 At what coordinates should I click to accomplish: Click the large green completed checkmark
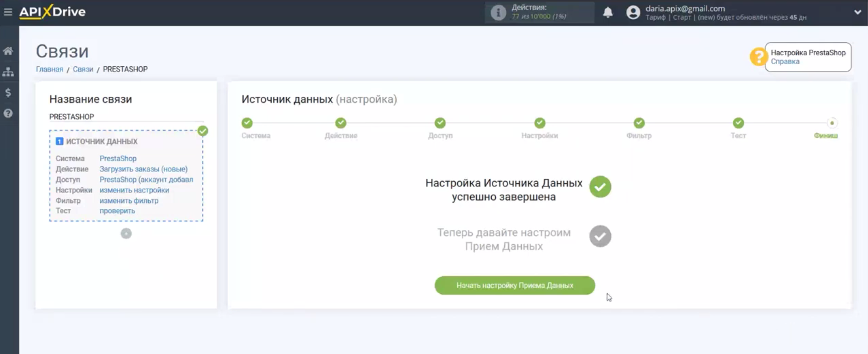tap(600, 187)
